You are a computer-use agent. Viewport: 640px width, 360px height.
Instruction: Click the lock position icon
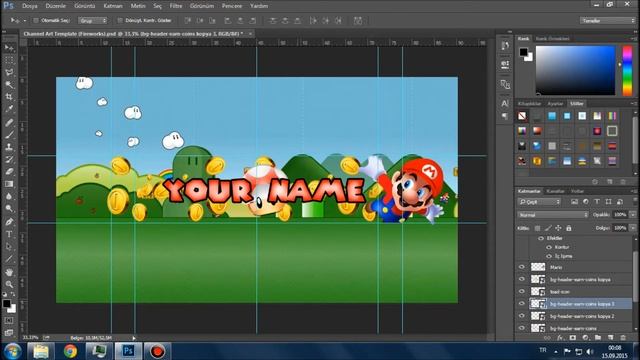[x=558, y=228]
